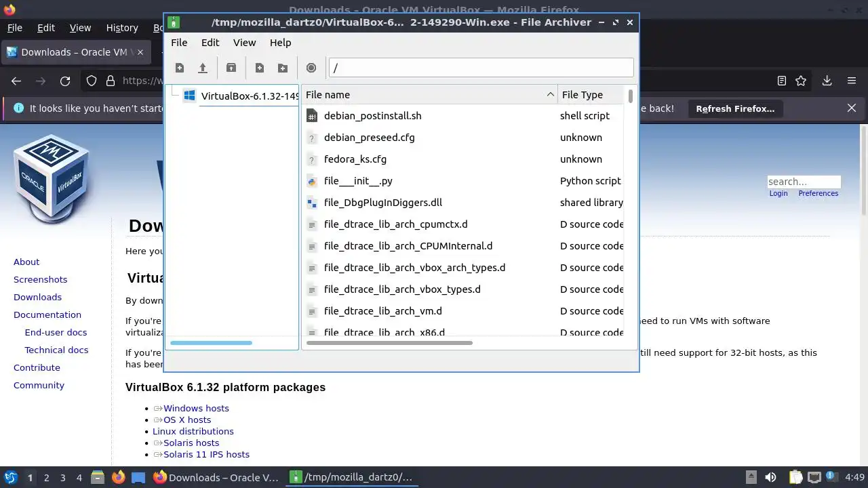
Task: Click file list horizontal scrollbar
Action: [x=389, y=343]
